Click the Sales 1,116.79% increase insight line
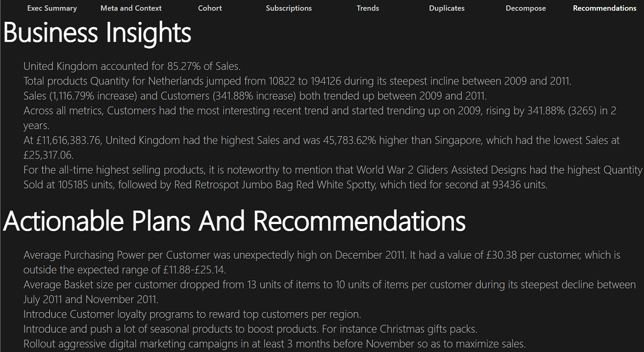 [x=255, y=96]
